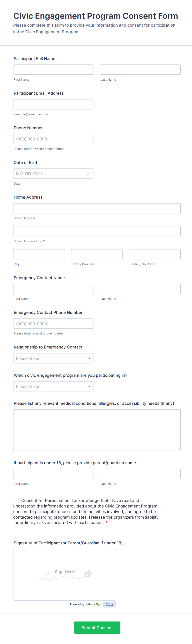
Task: Click the City input field
Action: coord(39,254)
